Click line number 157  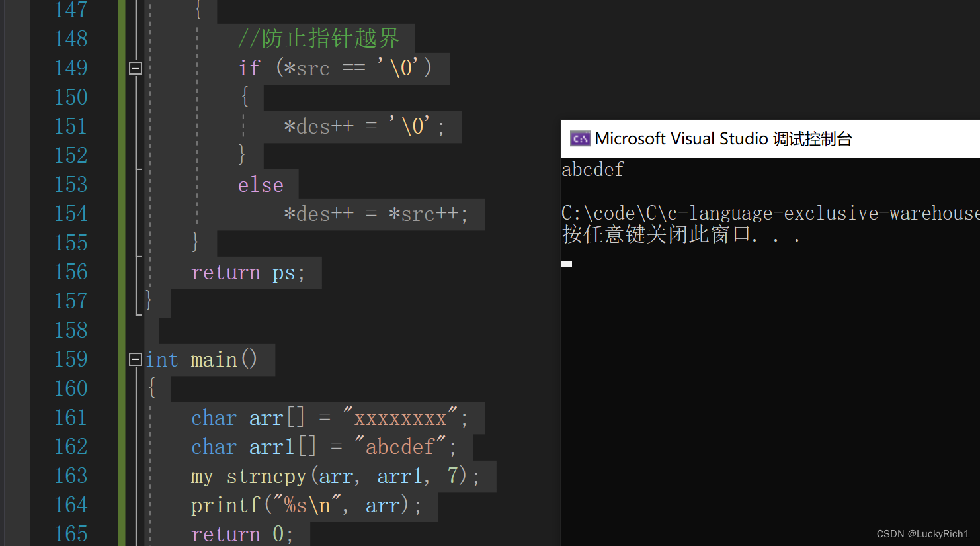71,301
